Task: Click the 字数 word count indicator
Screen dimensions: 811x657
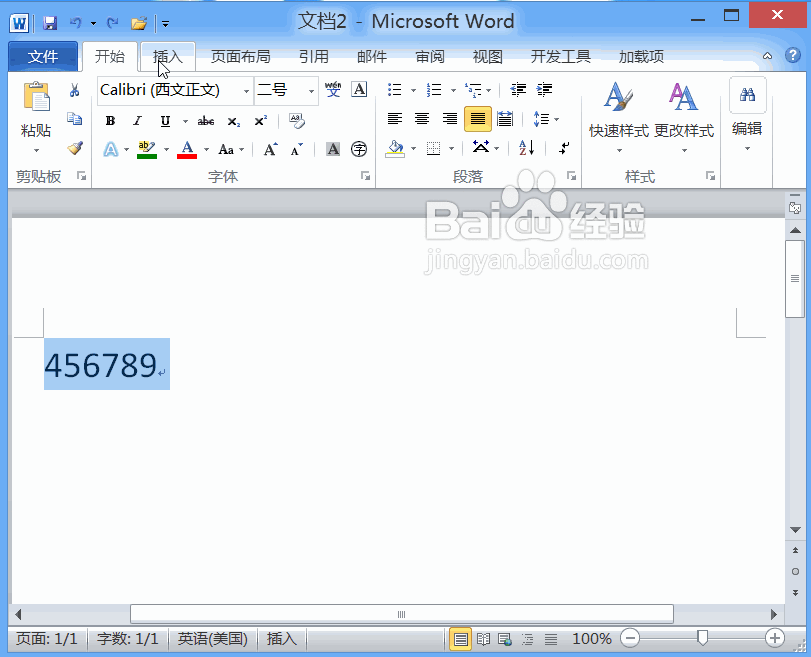Action: point(127,638)
